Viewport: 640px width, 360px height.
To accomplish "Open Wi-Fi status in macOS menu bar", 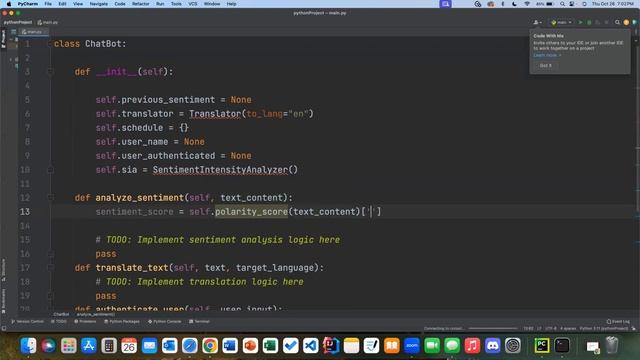I will [x=527, y=4].
